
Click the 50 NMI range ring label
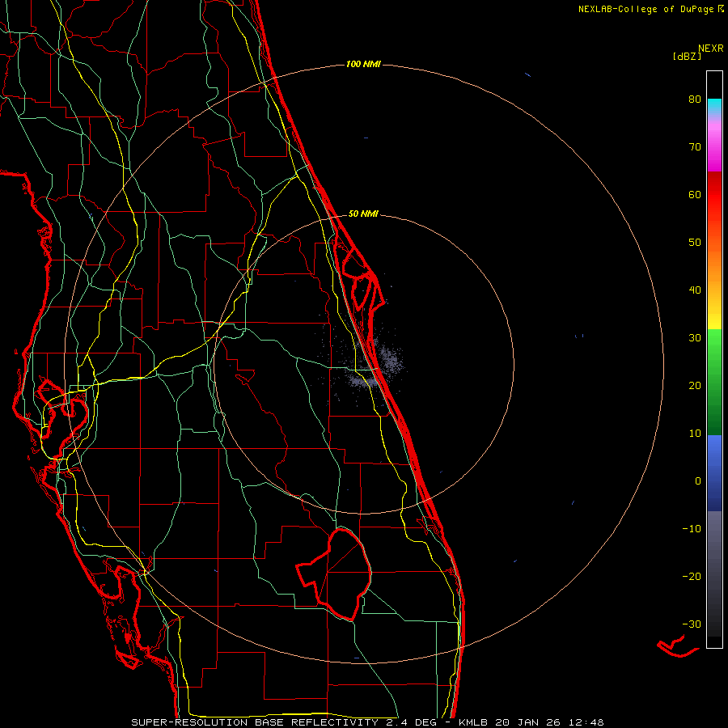point(363,214)
